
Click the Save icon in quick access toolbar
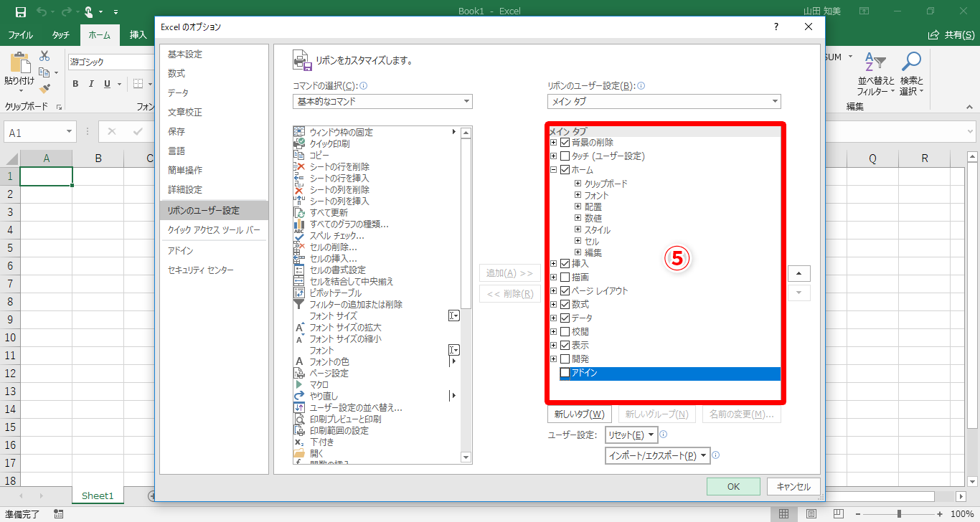(x=20, y=11)
